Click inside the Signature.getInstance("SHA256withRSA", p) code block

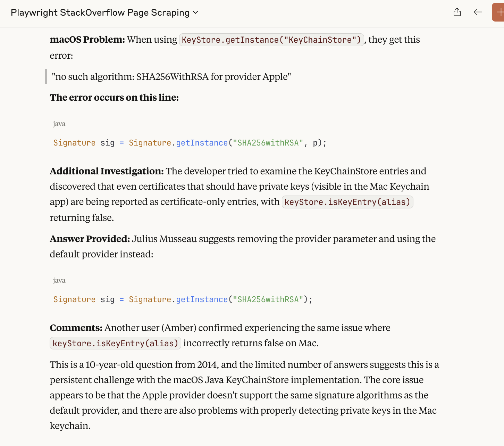(x=190, y=143)
